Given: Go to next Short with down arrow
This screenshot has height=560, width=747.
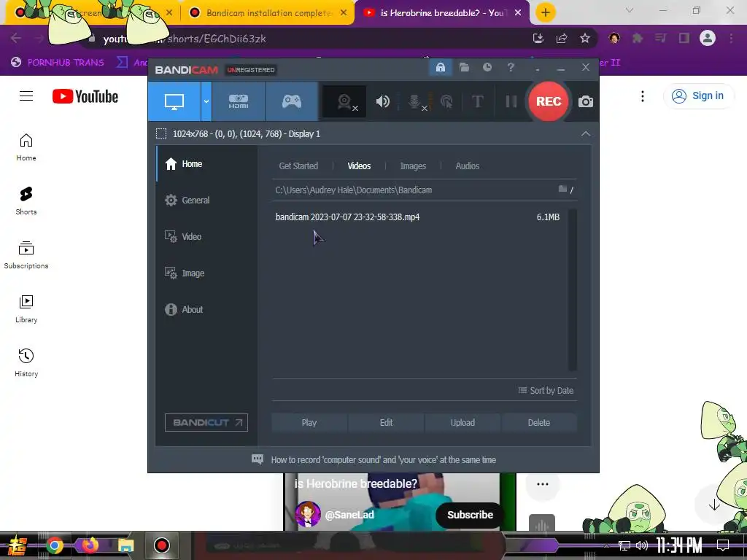Looking at the screenshot, I should tap(713, 505).
